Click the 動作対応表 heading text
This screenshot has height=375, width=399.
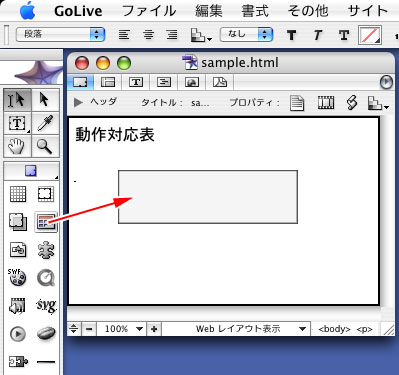pos(115,135)
